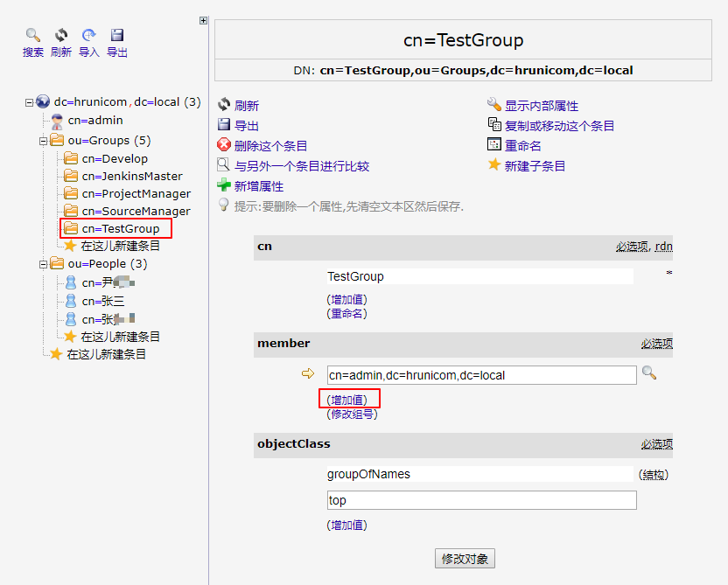Open the import (导入) tool icon

point(89,36)
